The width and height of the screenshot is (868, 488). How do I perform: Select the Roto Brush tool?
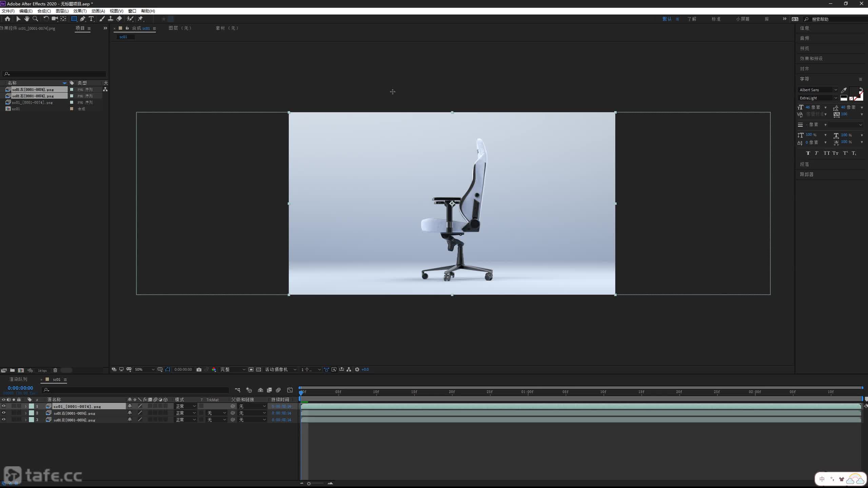130,19
